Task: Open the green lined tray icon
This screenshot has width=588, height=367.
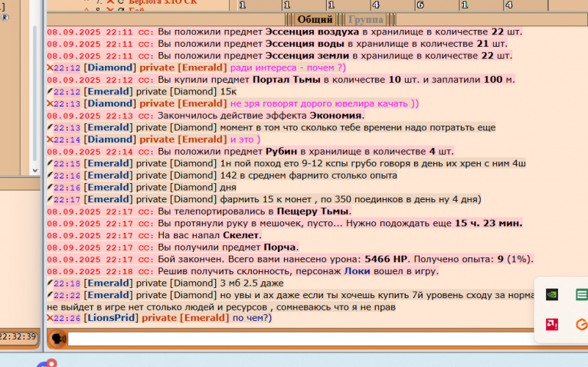Action: 581,294
